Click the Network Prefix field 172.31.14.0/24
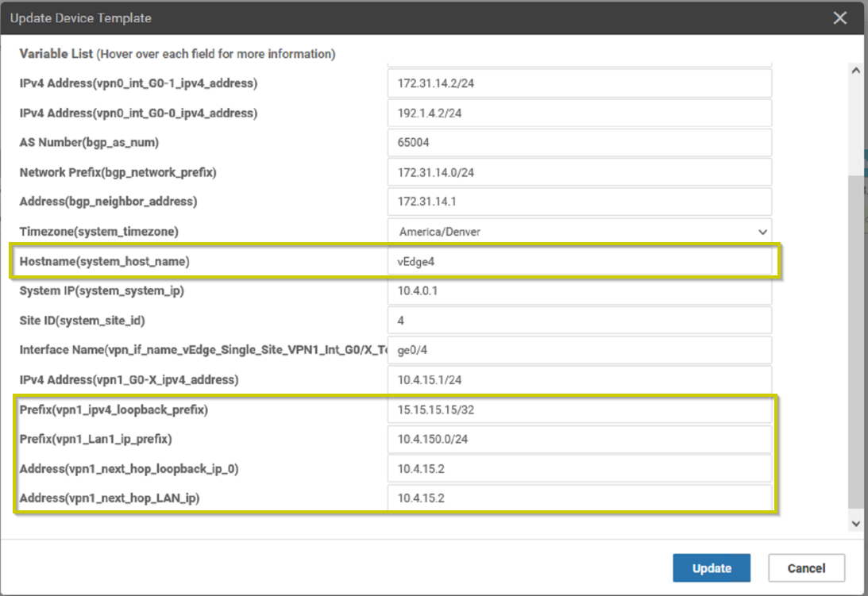868x596 pixels. (x=580, y=172)
